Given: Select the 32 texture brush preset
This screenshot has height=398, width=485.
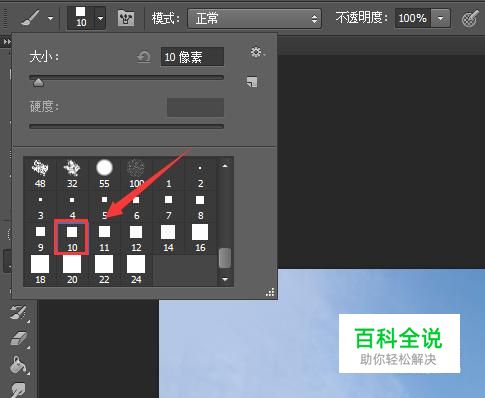Looking at the screenshot, I should point(72,174).
